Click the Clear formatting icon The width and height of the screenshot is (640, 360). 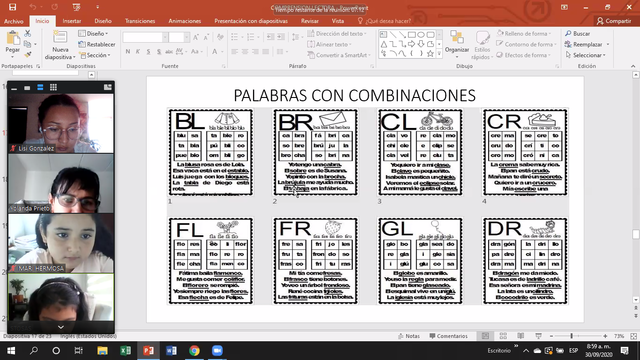pyautogui.click(x=220, y=38)
